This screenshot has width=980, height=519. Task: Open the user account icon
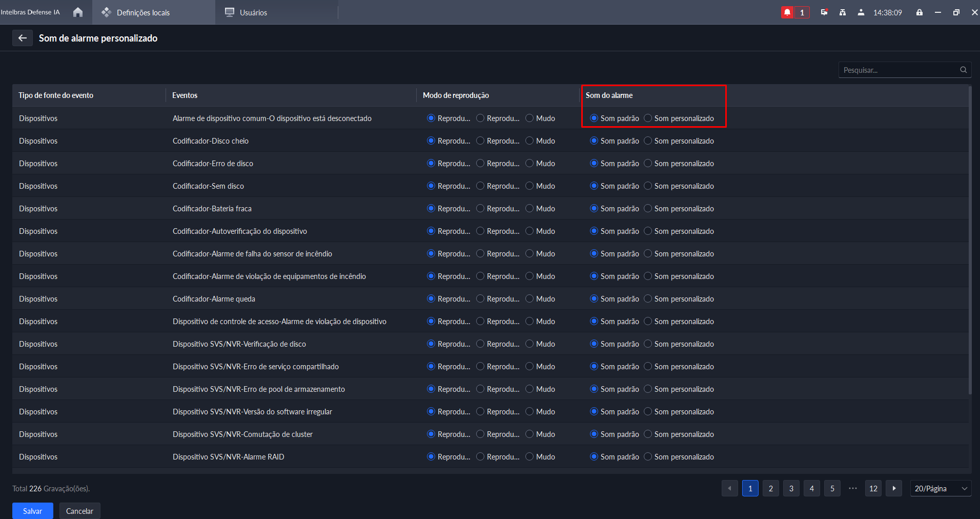pyautogui.click(x=861, y=12)
